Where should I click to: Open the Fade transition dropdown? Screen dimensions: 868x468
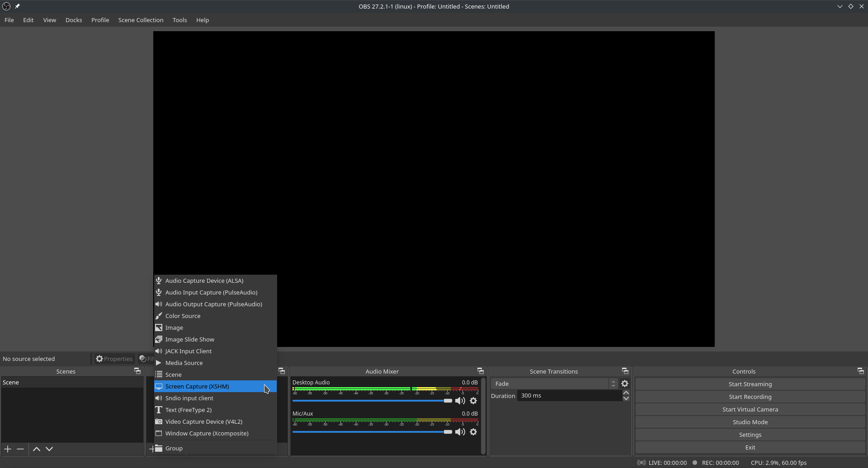coord(554,384)
